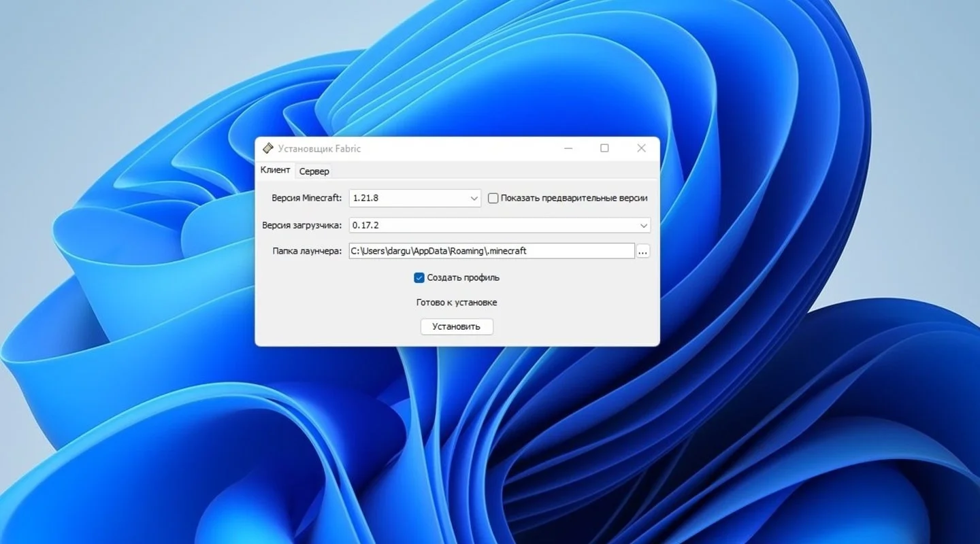This screenshot has height=544, width=980.
Task: Click the Fabric installer title bar icon
Action: [x=268, y=148]
